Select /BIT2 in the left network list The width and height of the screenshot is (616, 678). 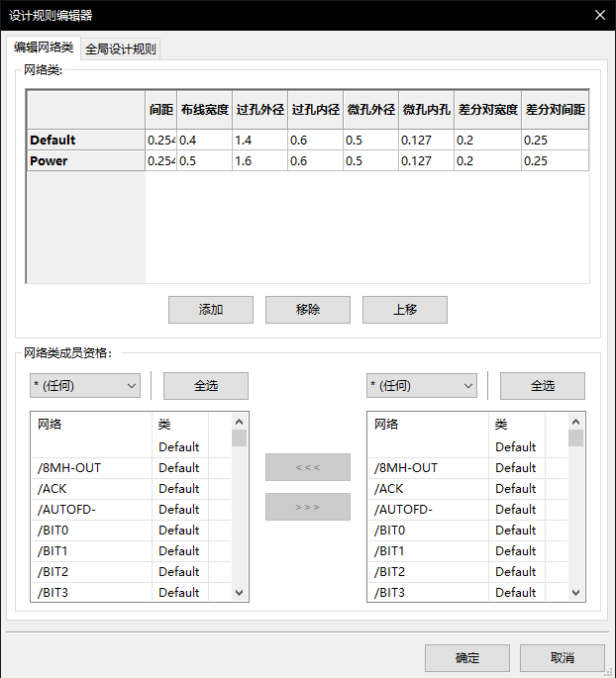[131, 572]
